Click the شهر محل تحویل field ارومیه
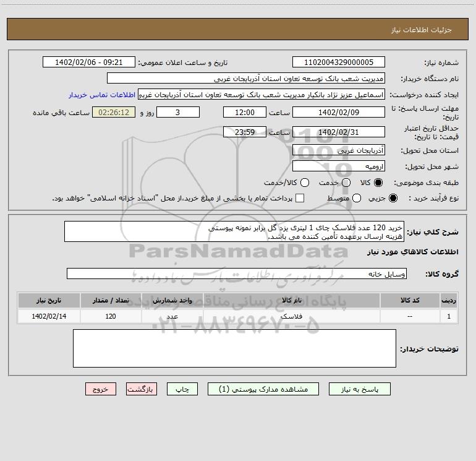This screenshot has width=476, height=461. (x=339, y=166)
